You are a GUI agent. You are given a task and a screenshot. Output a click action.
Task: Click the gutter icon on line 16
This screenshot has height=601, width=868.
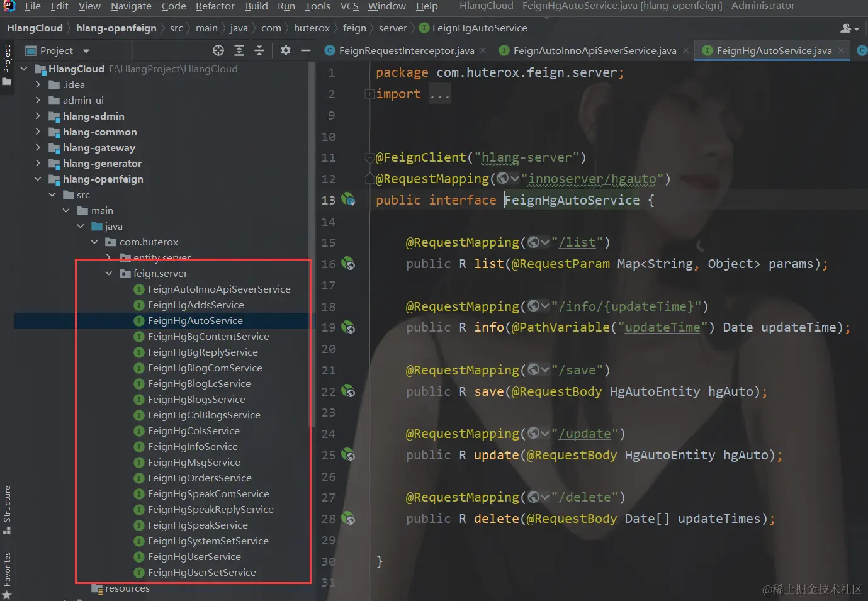click(x=348, y=264)
